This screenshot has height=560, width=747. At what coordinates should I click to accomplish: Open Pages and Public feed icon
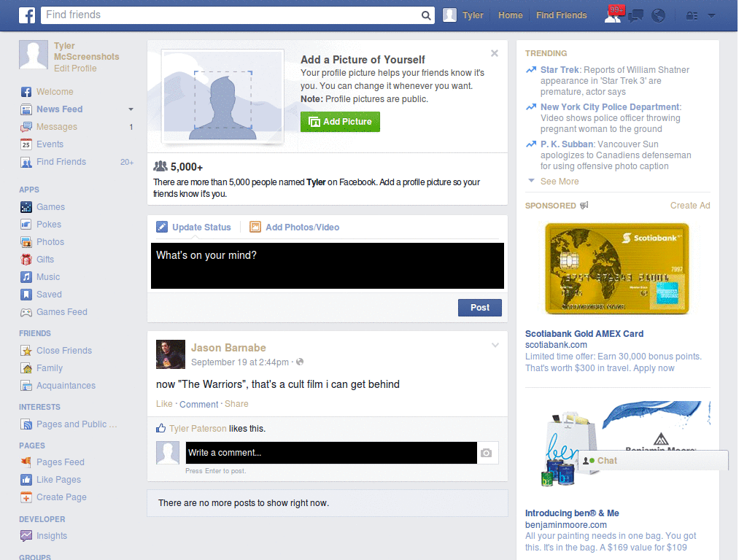[x=26, y=424]
